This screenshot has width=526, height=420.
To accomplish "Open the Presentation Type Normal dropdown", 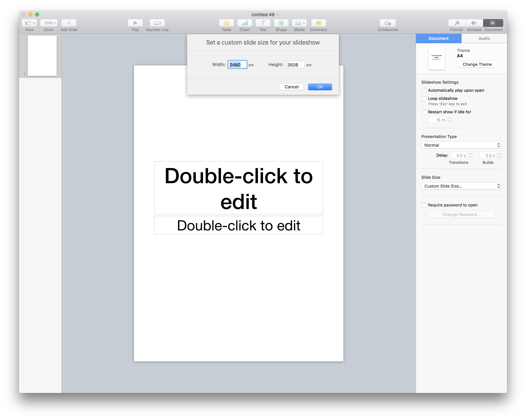I will (x=461, y=145).
